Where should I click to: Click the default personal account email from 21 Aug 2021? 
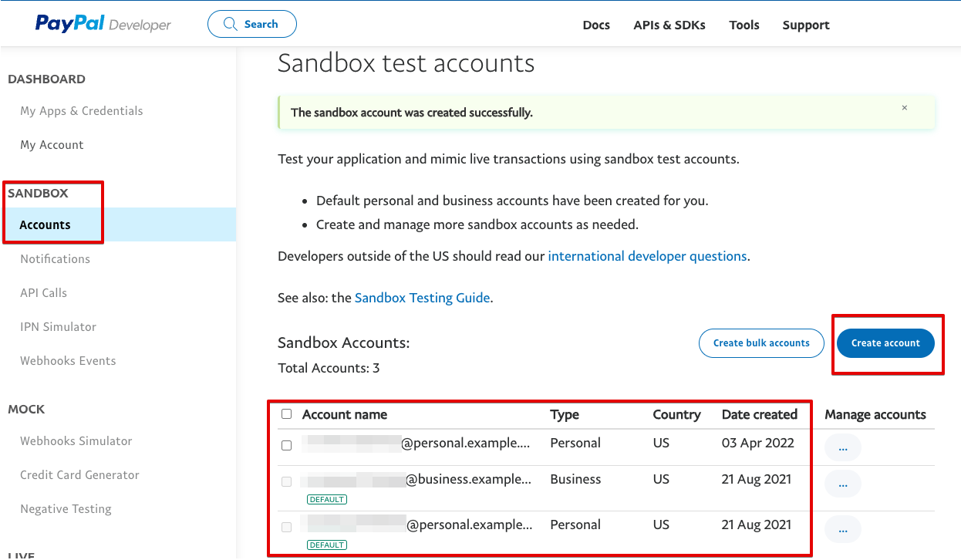[x=416, y=525]
